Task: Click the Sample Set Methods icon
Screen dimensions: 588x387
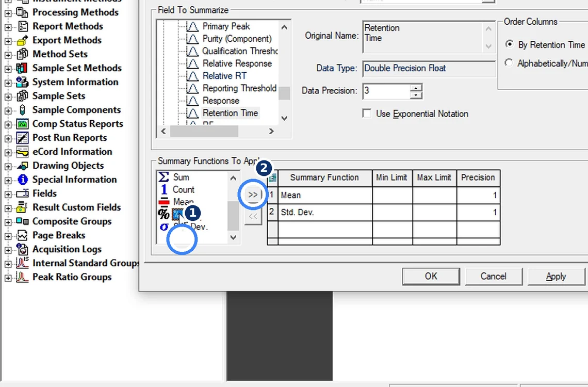Action: tap(22, 68)
